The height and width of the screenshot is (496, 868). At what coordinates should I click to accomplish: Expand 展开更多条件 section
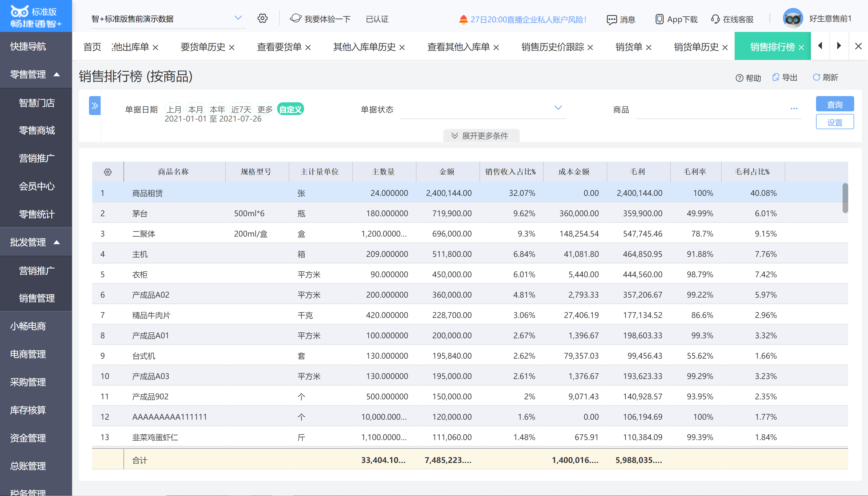481,136
